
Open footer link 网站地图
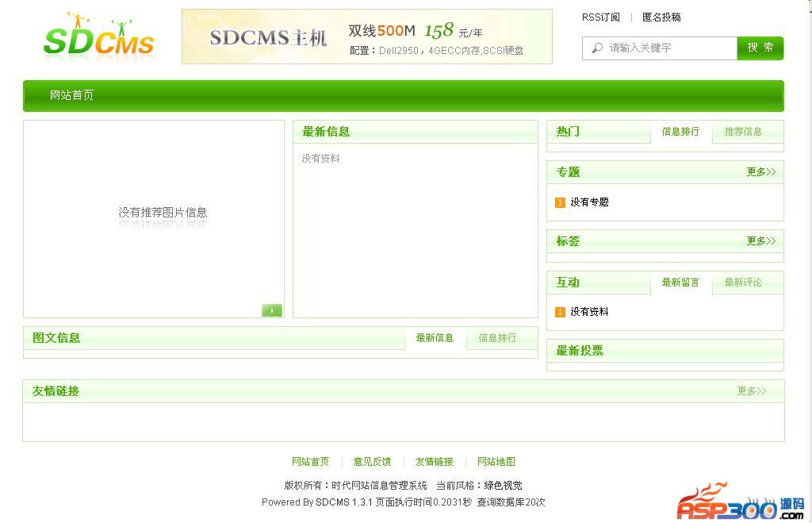click(x=496, y=462)
